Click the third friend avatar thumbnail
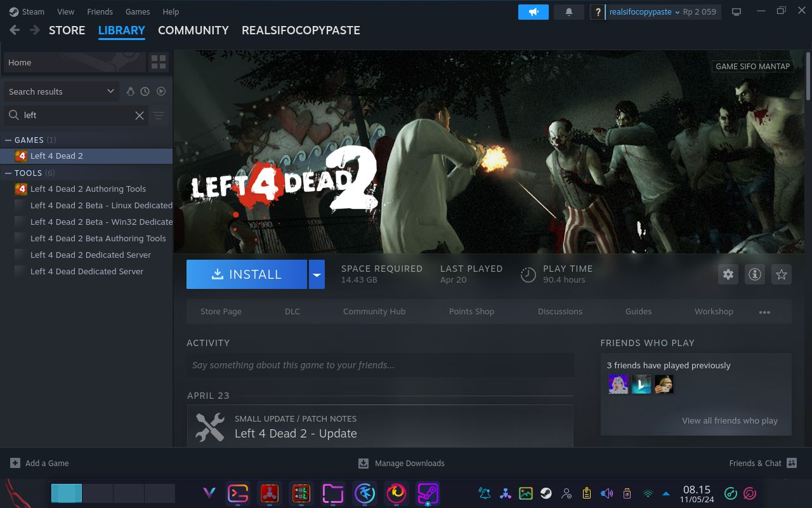The height and width of the screenshot is (508, 812). pos(664,384)
